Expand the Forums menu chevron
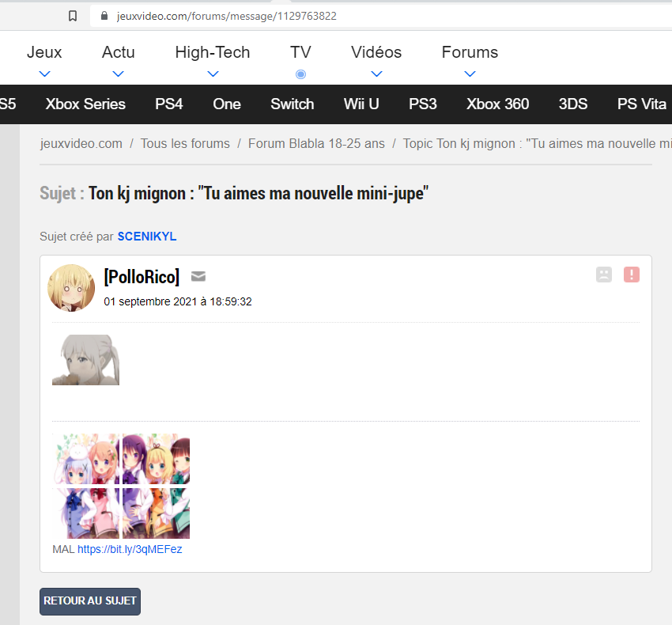 [470, 74]
